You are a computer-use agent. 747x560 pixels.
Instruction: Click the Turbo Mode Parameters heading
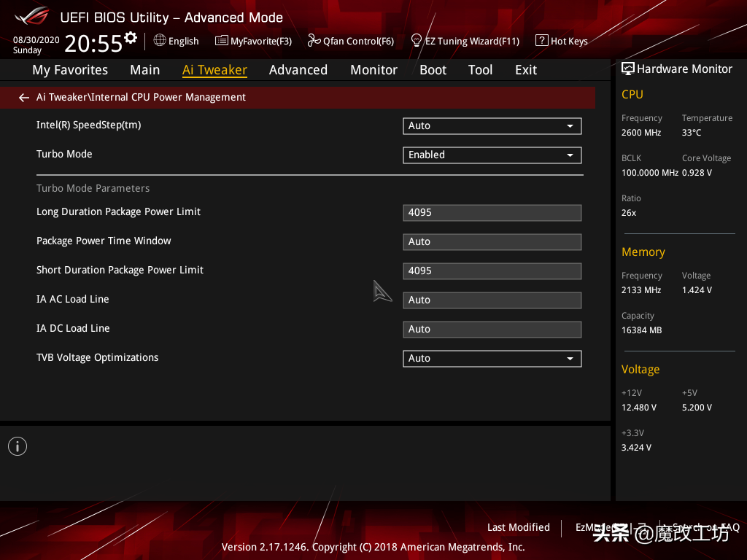(93, 188)
